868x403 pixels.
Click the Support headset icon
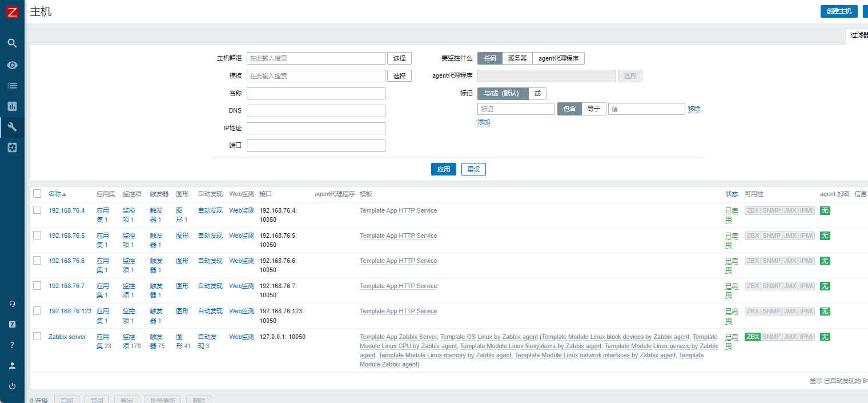tap(12, 304)
